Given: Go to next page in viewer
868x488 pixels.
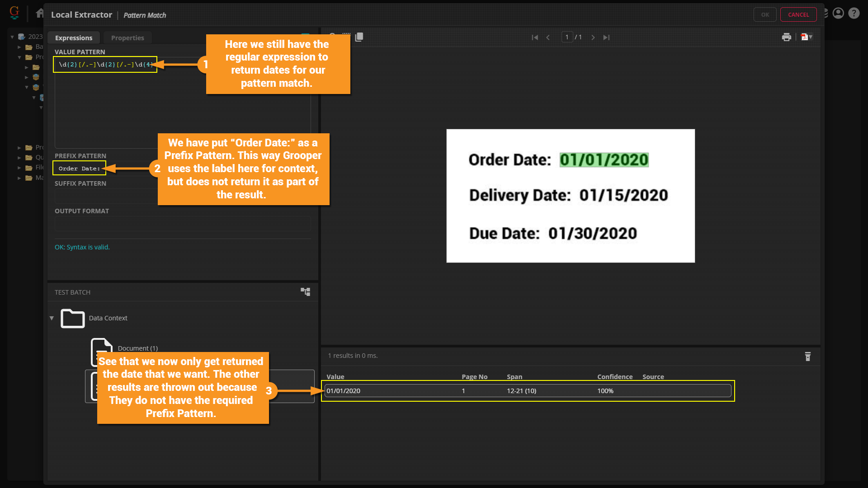Looking at the screenshot, I should click(x=593, y=38).
